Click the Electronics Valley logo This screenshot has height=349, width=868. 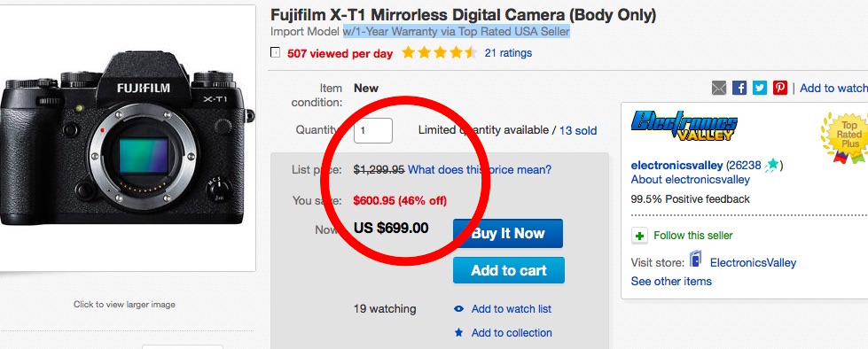(x=684, y=125)
